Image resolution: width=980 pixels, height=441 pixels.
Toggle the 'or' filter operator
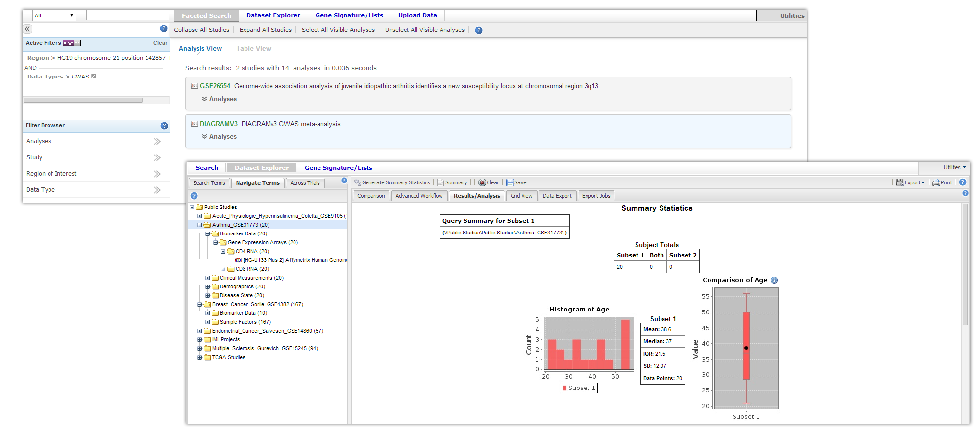[x=77, y=43]
